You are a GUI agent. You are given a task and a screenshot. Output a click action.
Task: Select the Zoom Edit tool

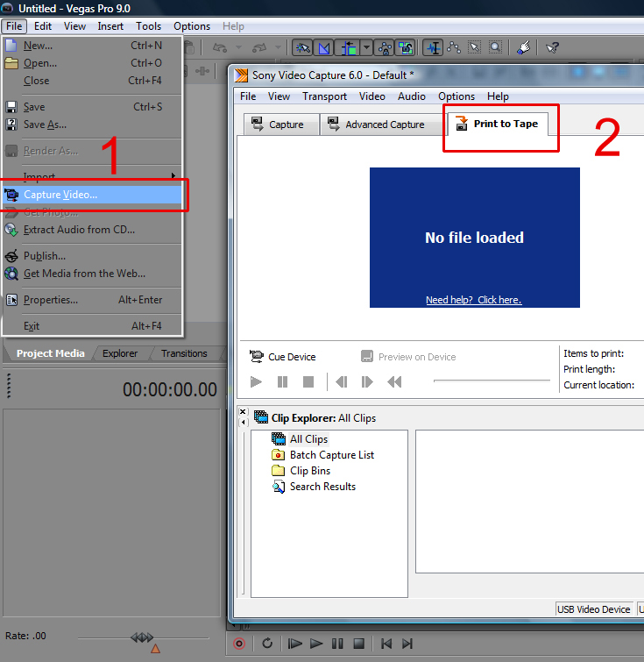coord(495,47)
